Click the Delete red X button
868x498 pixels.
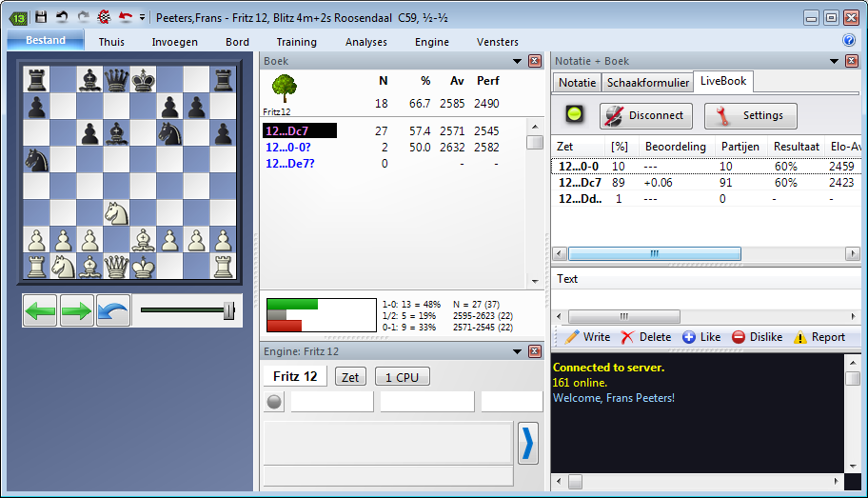(645, 337)
